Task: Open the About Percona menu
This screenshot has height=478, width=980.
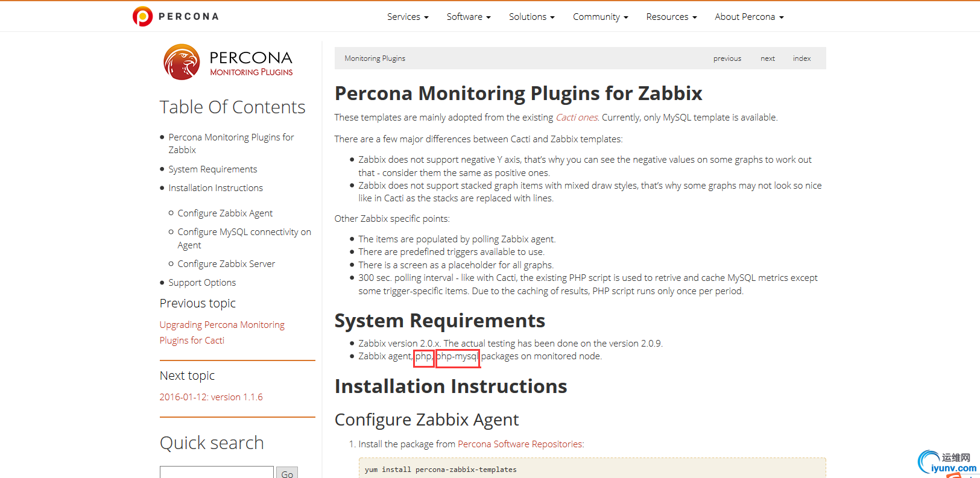Action: point(749,17)
